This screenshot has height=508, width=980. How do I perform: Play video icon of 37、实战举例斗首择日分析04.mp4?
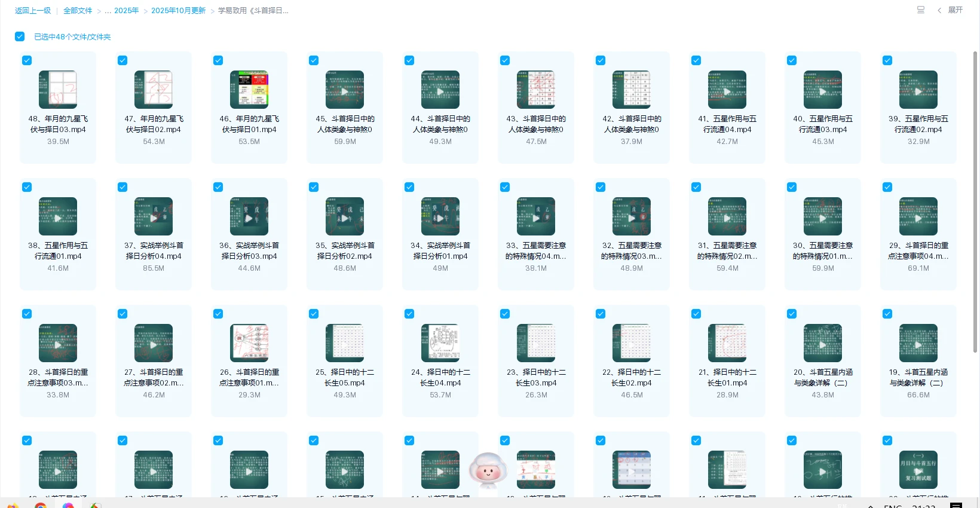[154, 216]
